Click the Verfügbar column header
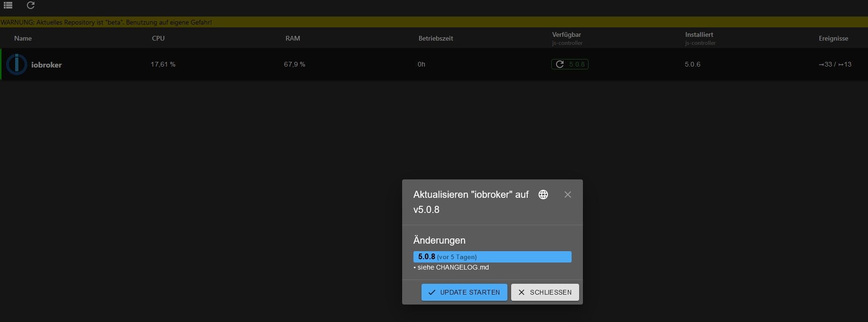The image size is (868, 322). [x=566, y=34]
